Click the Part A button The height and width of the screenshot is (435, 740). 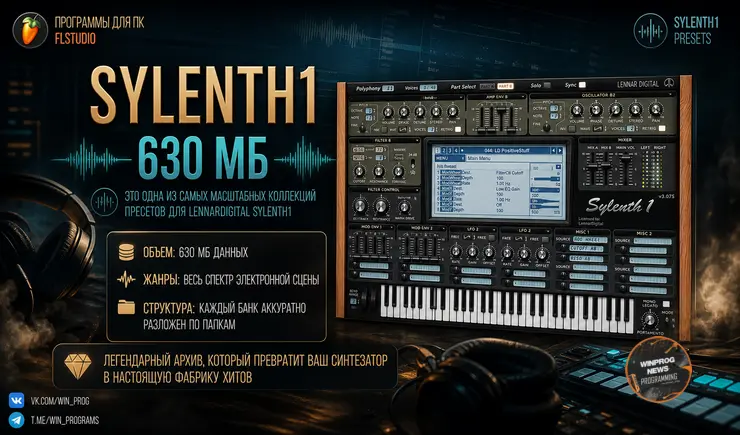487,86
